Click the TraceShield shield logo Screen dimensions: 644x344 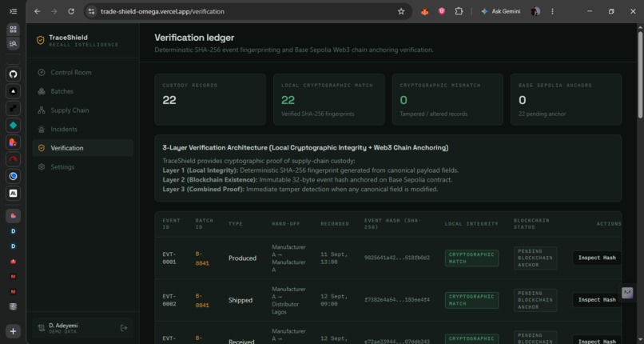pyautogui.click(x=40, y=40)
